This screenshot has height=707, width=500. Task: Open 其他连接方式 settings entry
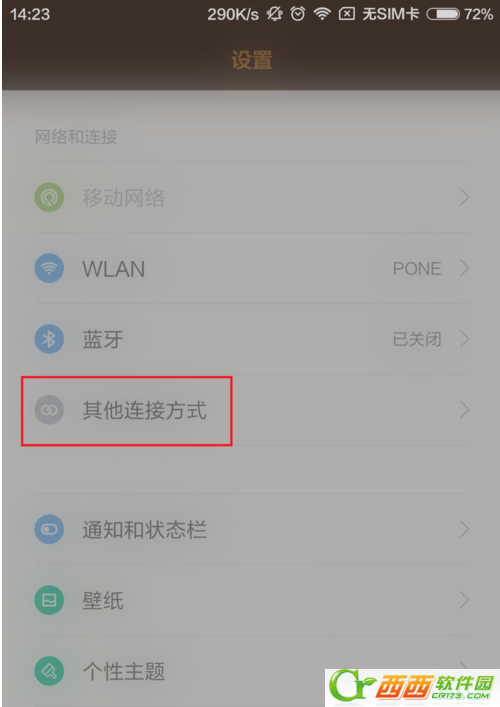252,410
